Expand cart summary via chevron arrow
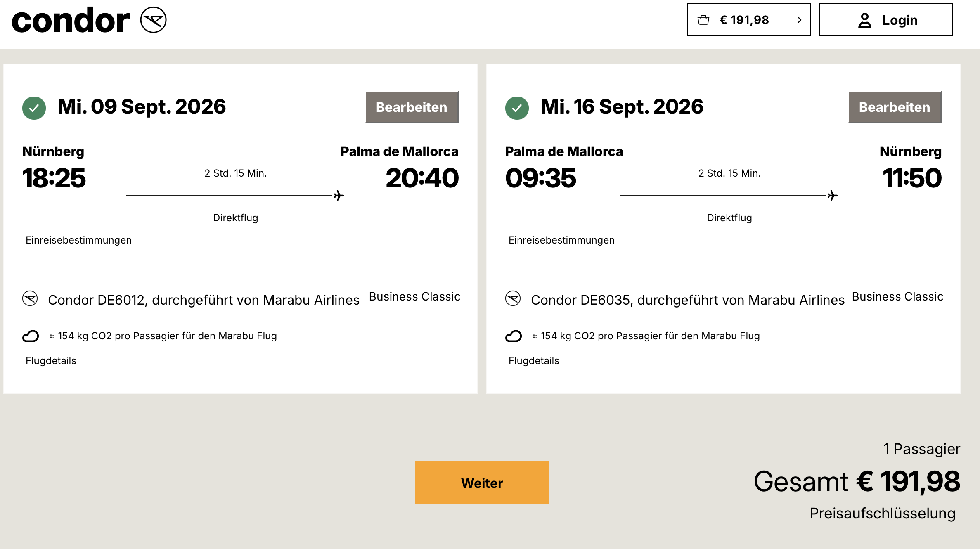The width and height of the screenshot is (980, 549). (799, 20)
